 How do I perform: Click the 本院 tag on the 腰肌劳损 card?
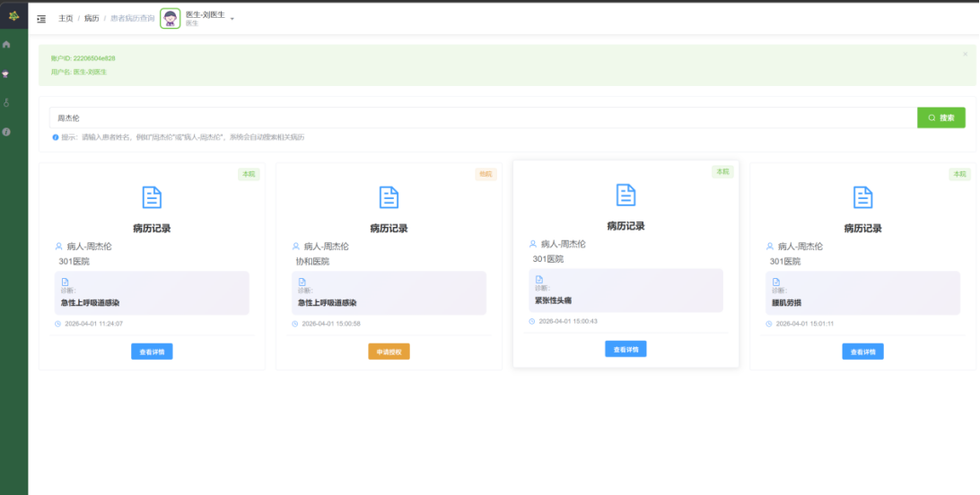tap(959, 174)
